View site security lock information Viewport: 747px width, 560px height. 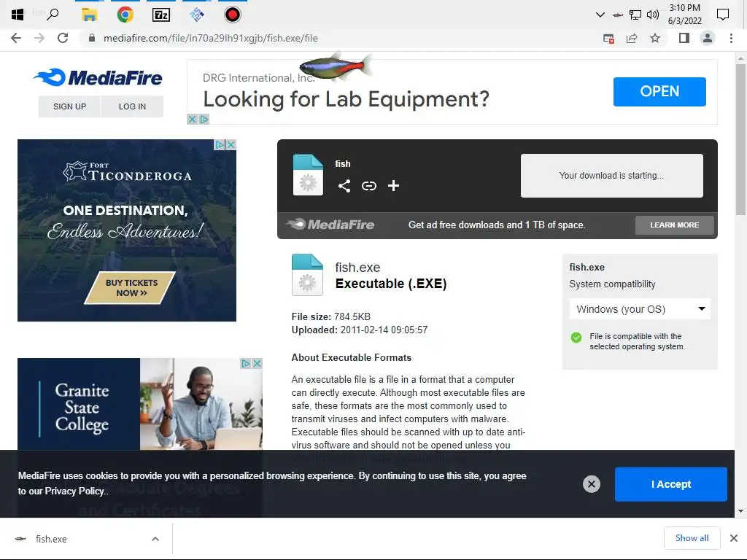point(92,38)
